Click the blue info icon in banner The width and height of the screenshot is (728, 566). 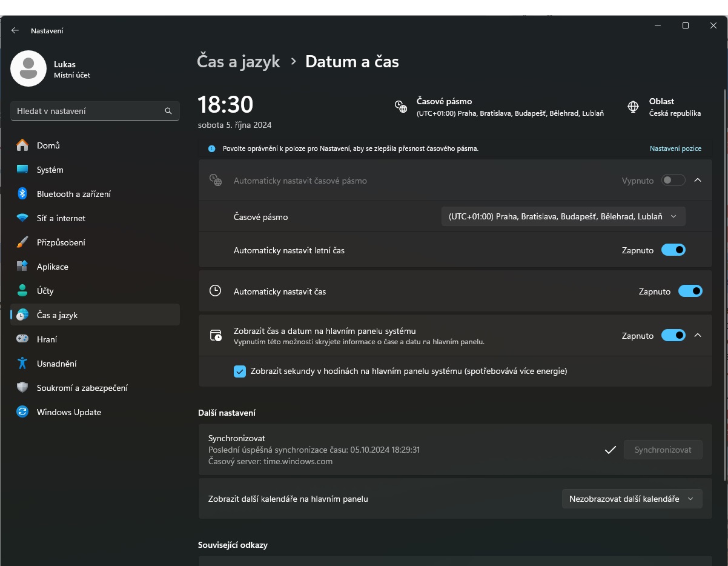[x=211, y=148]
